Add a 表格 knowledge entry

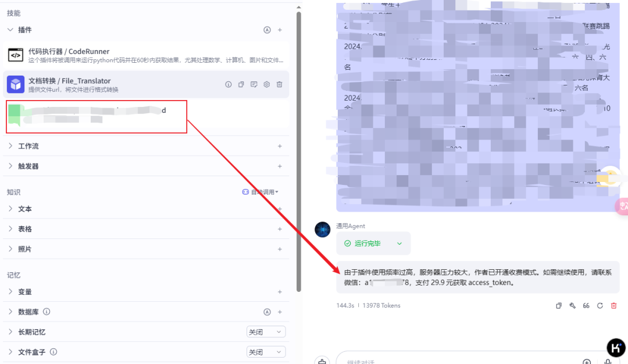click(280, 229)
